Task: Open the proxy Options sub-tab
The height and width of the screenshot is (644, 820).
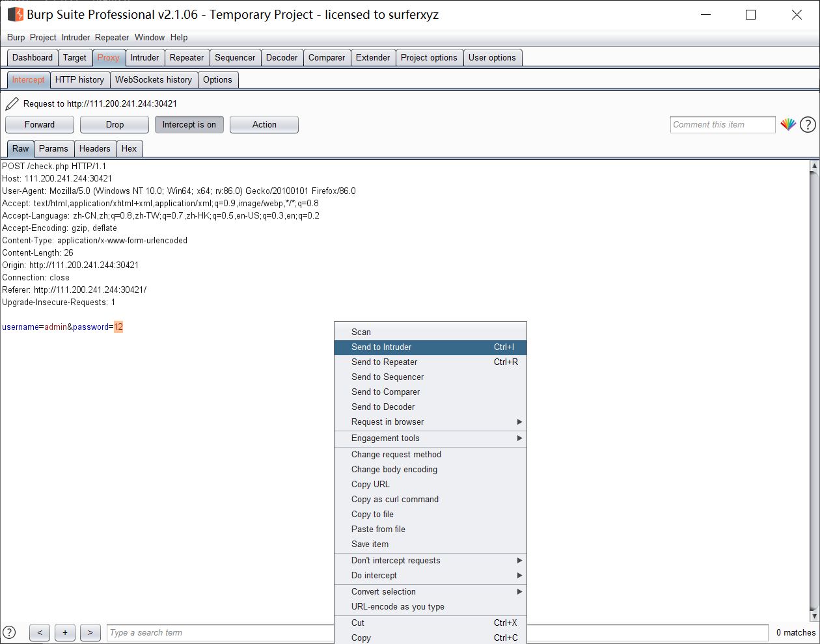Action: (x=217, y=79)
